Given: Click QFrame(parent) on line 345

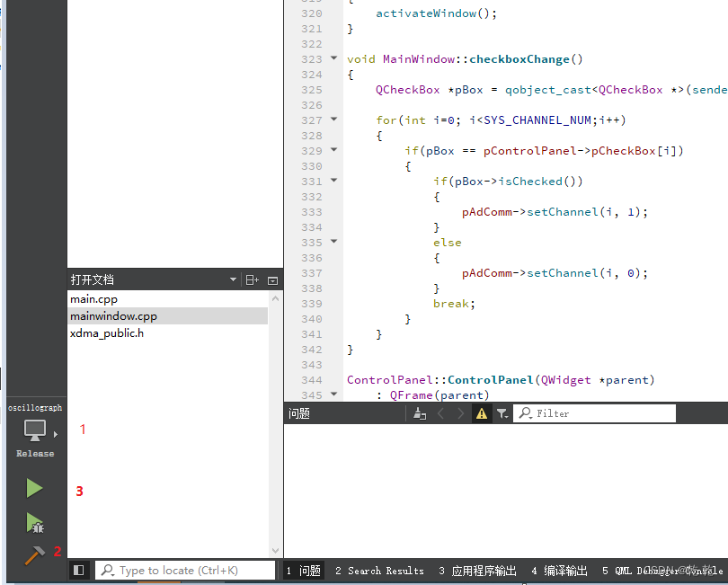Looking at the screenshot, I should tap(439, 395).
